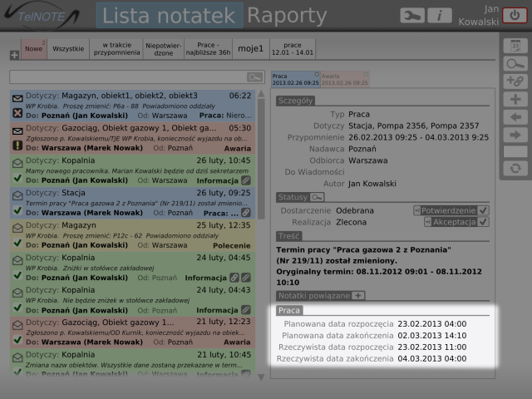532x399 pixels.
Task: Open the prace 12.01 - 14.01 tab
Action: [293, 49]
